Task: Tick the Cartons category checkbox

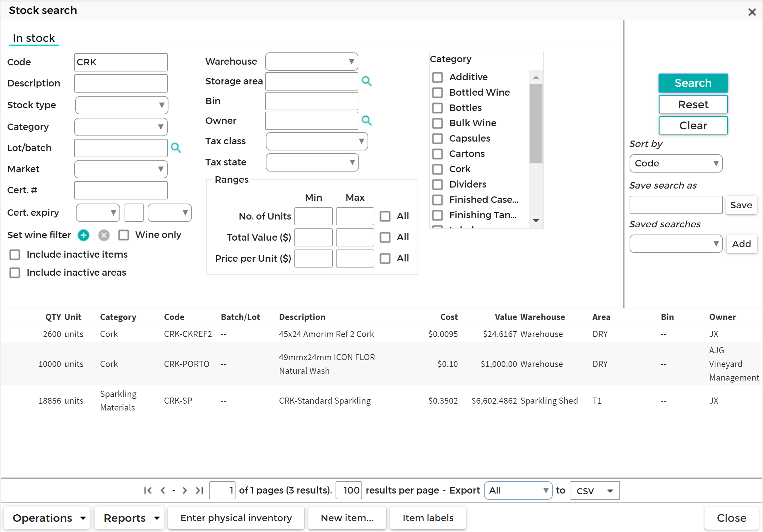Action: pyautogui.click(x=437, y=154)
